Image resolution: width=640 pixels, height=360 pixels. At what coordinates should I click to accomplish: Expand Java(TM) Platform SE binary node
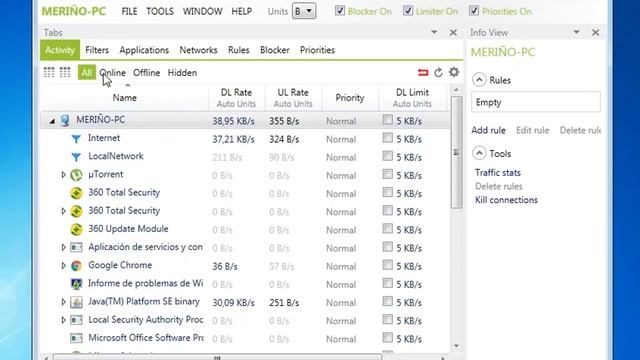coord(63,302)
